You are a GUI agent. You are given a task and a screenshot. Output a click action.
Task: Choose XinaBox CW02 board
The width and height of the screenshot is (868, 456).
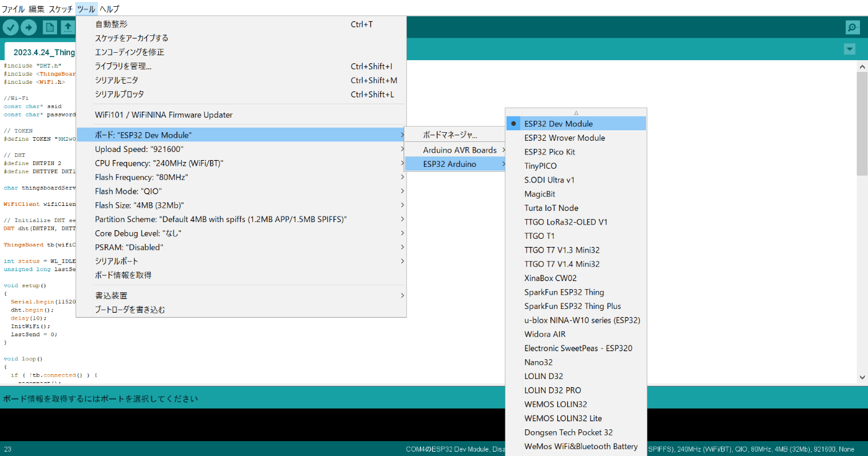(577, 278)
